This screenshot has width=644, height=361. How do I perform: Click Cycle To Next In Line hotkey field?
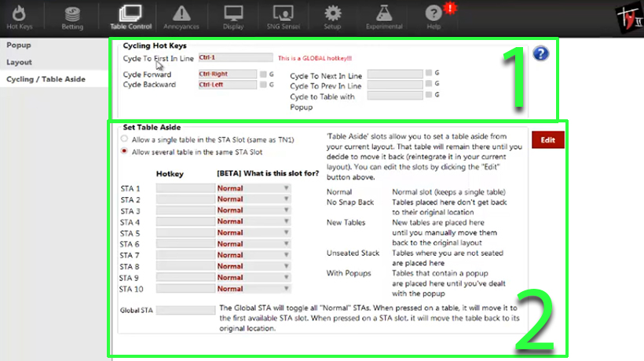[x=395, y=74]
